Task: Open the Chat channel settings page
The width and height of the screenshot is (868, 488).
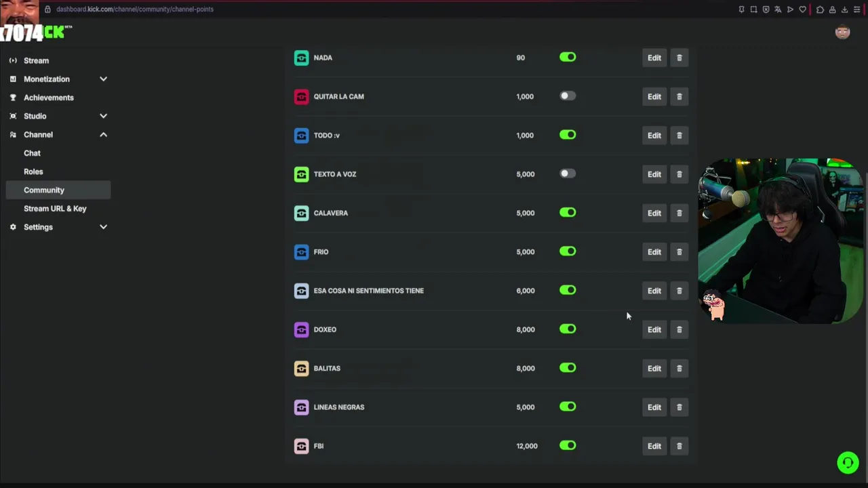Action: tap(32, 153)
